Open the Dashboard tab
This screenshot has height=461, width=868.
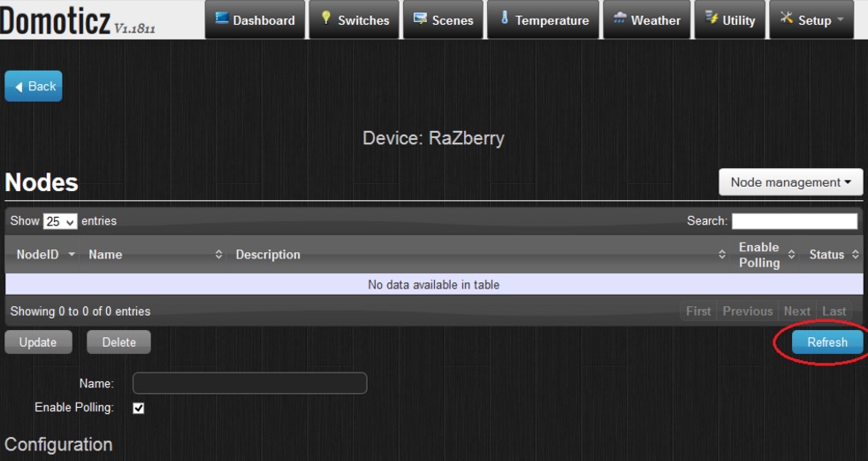click(255, 20)
